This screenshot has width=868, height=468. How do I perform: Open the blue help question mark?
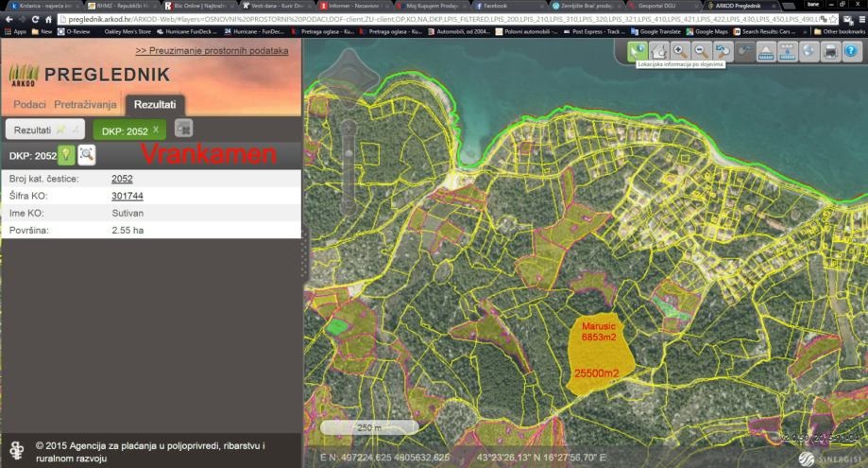852,51
